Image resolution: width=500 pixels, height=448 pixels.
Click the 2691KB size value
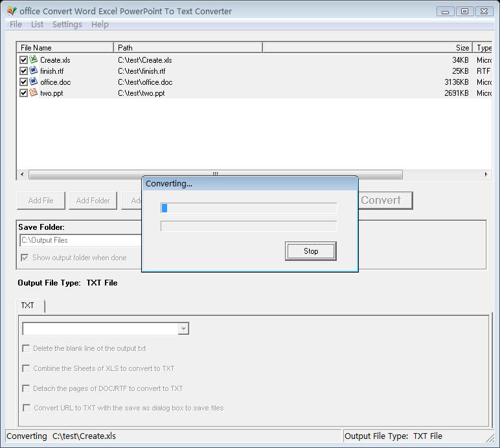[x=457, y=93]
